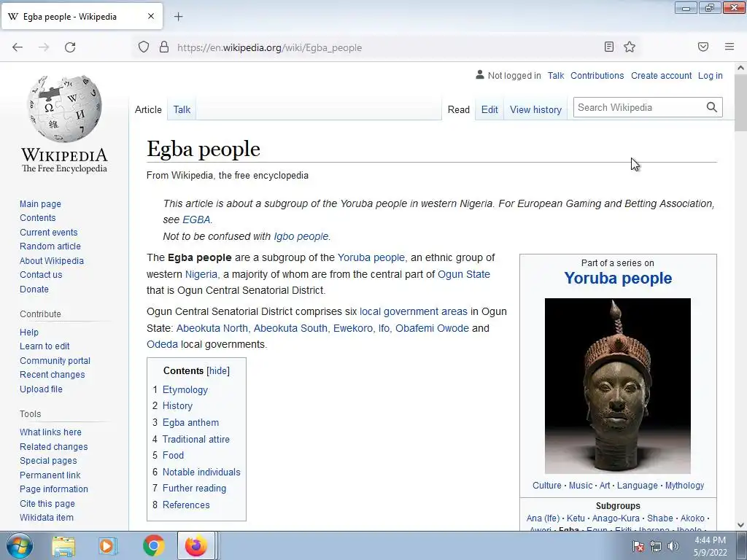The height and width of the screenshot is (560, 747).
Task: Open the Pocket save icon
Action: coord(703,47)
